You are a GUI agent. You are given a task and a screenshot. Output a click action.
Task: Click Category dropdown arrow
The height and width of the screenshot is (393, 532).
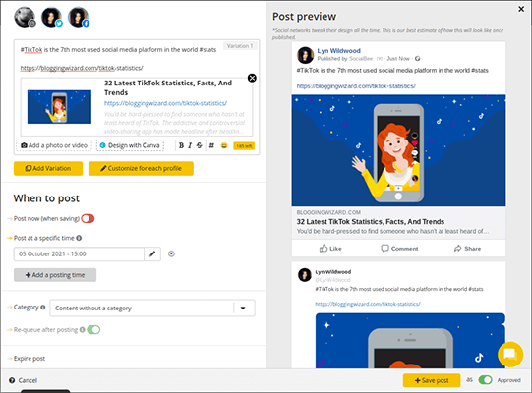click(243, 308)
